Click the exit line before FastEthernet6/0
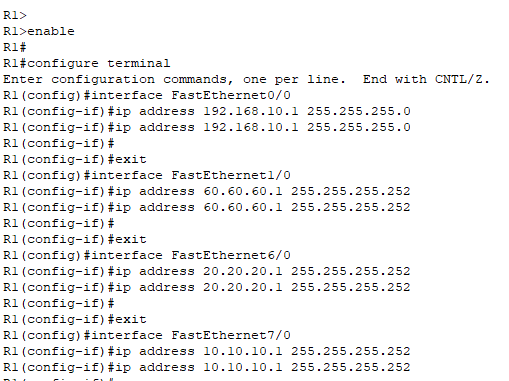This screenshot has height=381, width=509. pos(75,239)
